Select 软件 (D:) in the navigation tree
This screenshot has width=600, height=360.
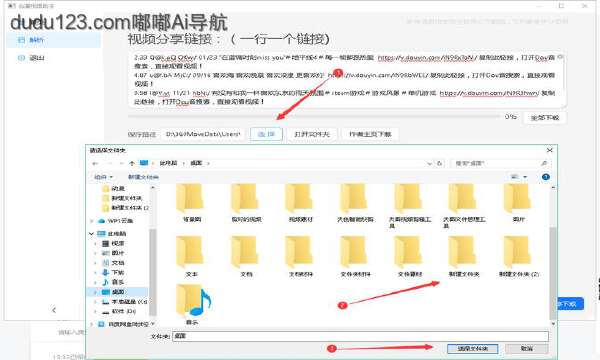119,311
